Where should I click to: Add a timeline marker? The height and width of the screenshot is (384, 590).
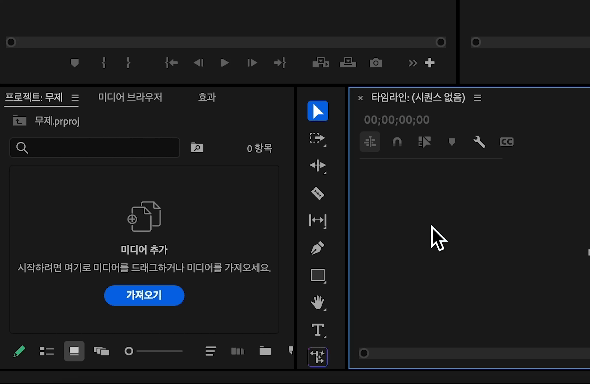tap(452, 142)
